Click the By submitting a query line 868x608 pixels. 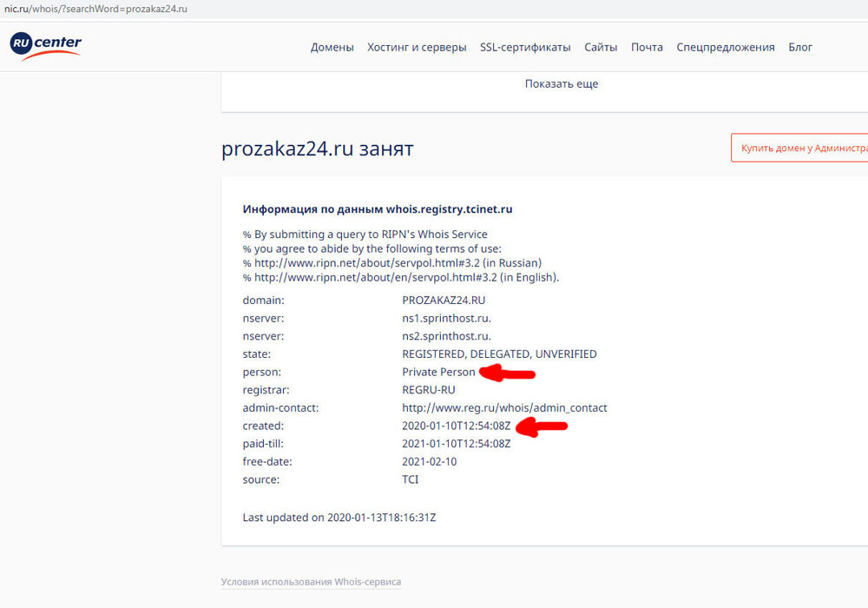click(365, 235)
